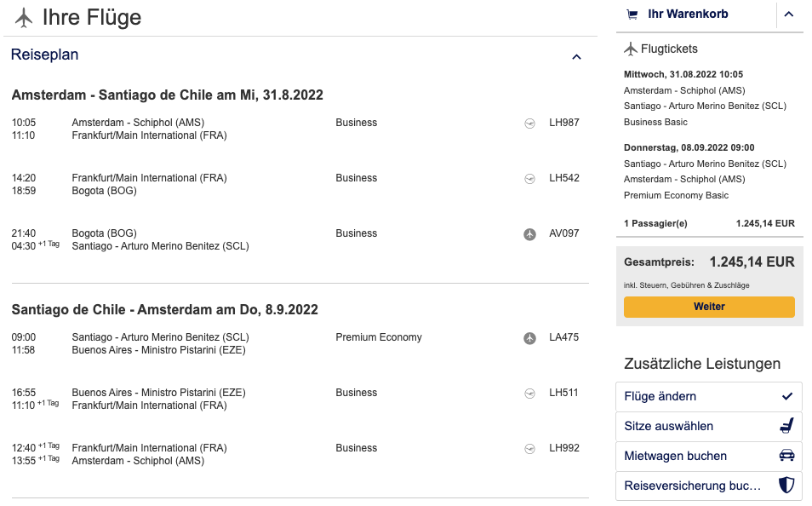Click the airline icon beside flight LA475
This screenshot has width=812, height=506.
(x=529, y=338)
